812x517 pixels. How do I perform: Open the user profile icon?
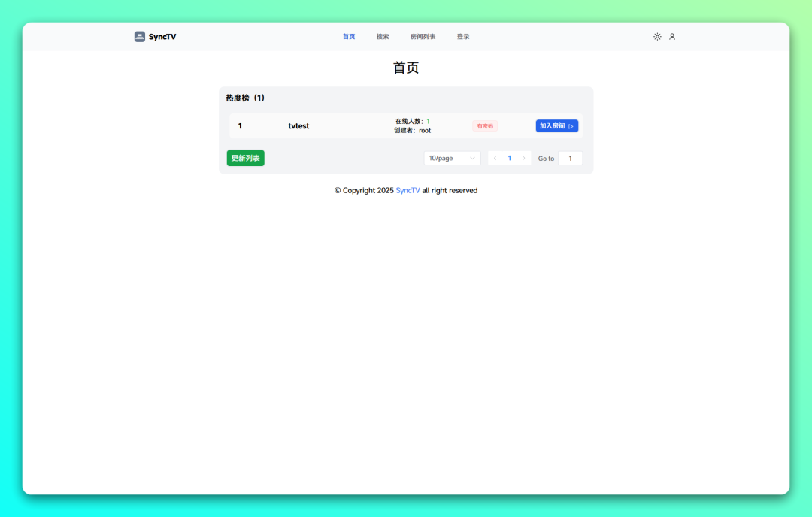[672, 36]
